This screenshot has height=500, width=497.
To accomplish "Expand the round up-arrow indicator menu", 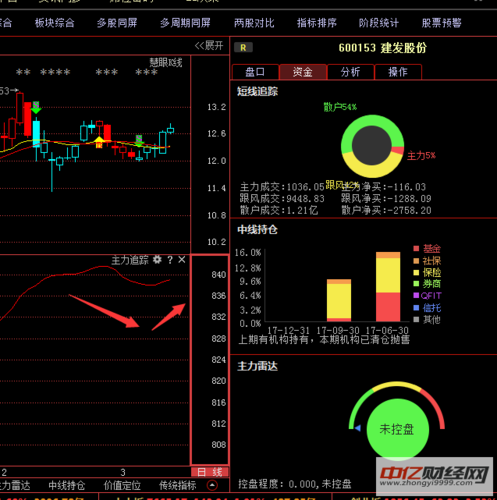I will (212, 485).
